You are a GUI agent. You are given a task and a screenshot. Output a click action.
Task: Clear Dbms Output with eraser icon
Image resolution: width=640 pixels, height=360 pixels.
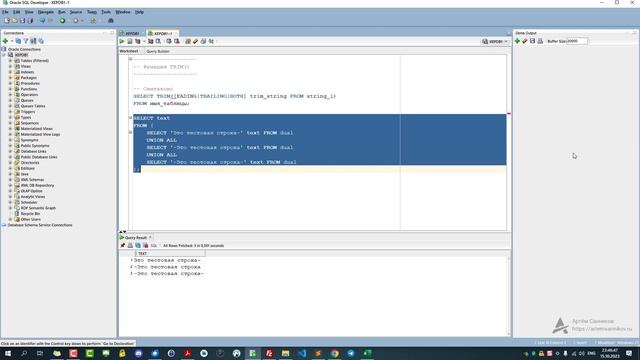pos(525,41)
